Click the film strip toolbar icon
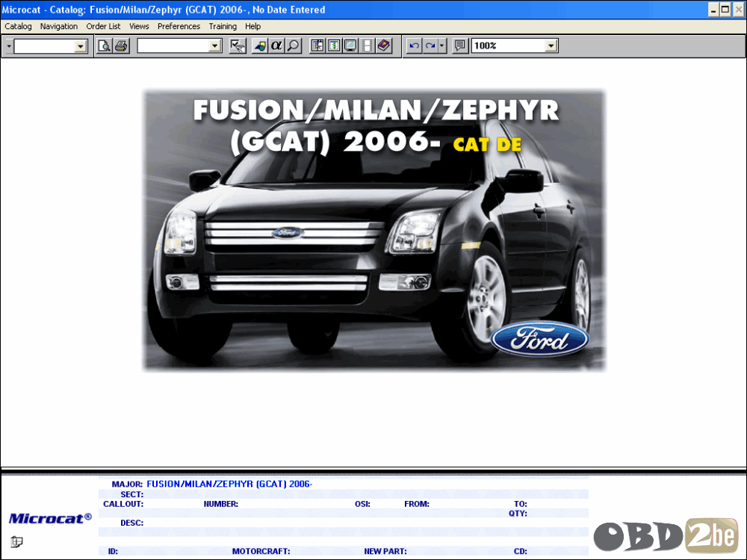 (x=368, y=46)
